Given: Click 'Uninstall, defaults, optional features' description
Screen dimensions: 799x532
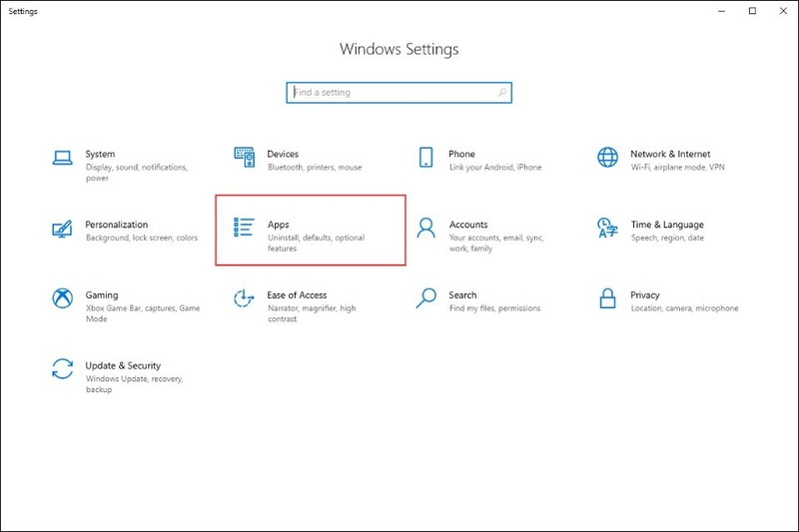Looking at the screenshot, I should pos(316,243).
